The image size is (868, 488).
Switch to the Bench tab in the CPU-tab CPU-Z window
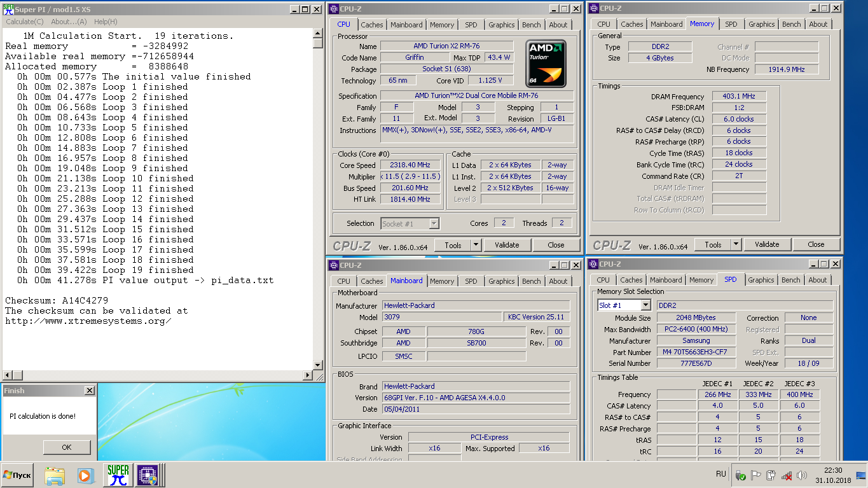531,25
